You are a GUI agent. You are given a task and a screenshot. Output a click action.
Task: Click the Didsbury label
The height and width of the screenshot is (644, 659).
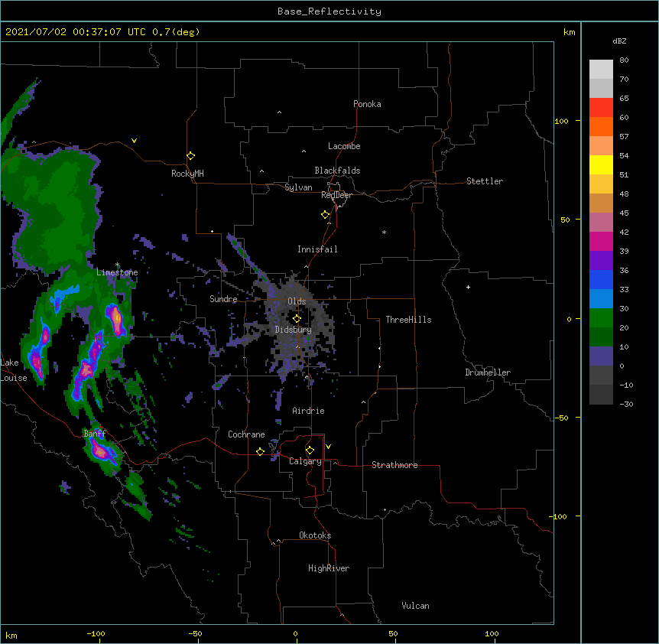(x=294, y=330)
